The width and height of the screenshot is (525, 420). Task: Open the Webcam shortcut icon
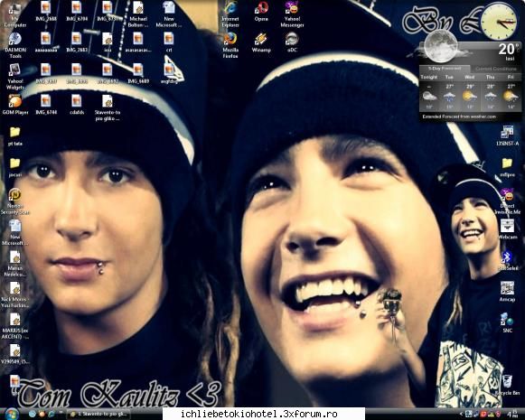(508, 229)
